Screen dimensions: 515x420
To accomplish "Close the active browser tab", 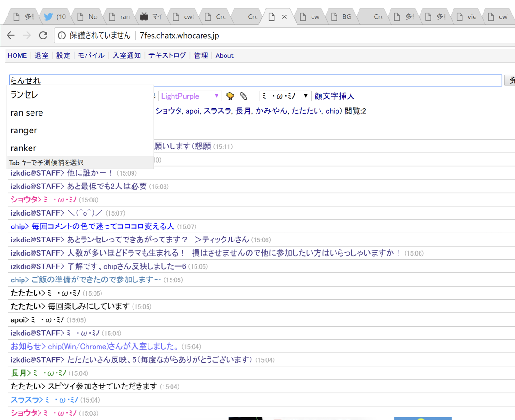I will (284, 17).
